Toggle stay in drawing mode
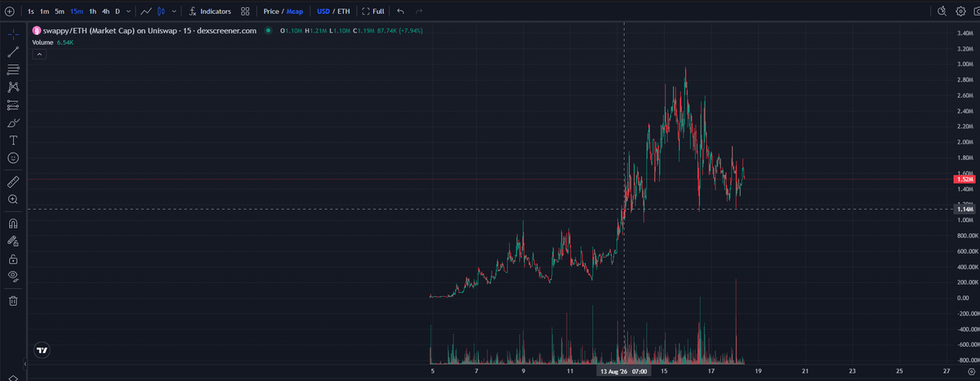 pos(13,241)
